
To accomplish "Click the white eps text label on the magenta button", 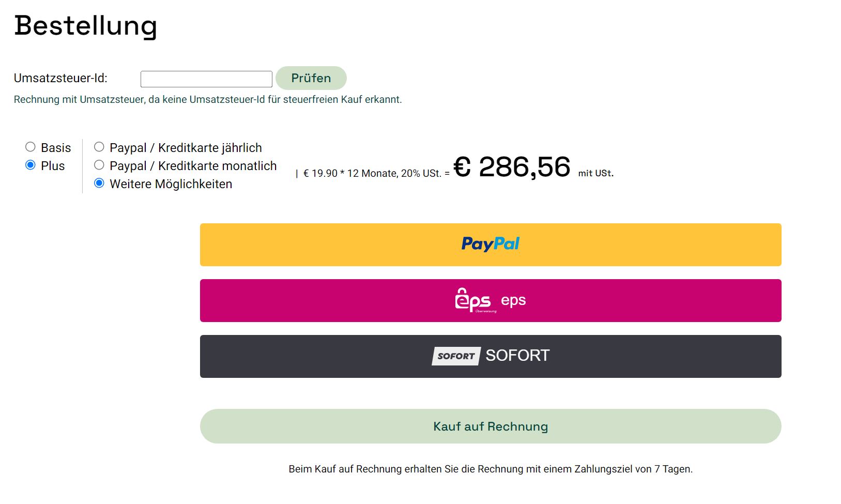I will click(513, 300).
